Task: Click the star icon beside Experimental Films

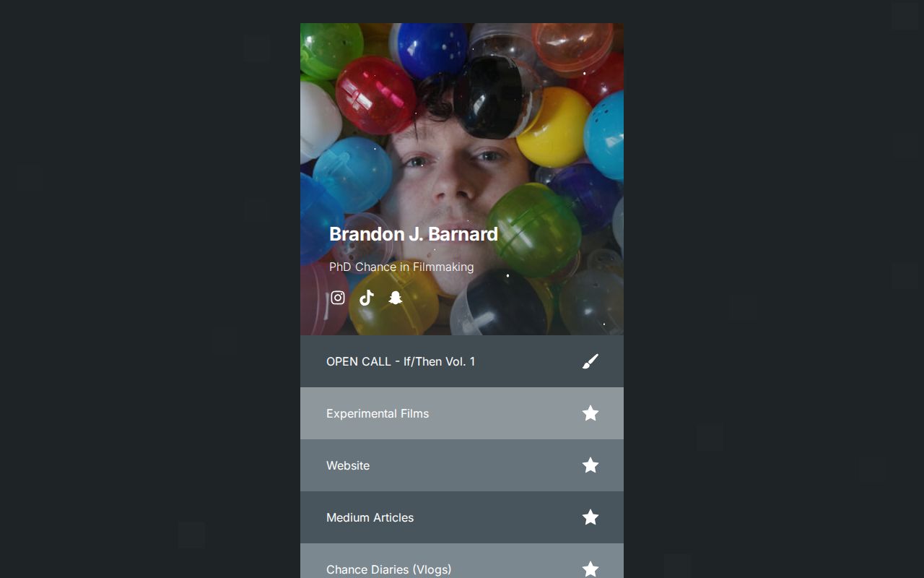Action: pos(590,413)
